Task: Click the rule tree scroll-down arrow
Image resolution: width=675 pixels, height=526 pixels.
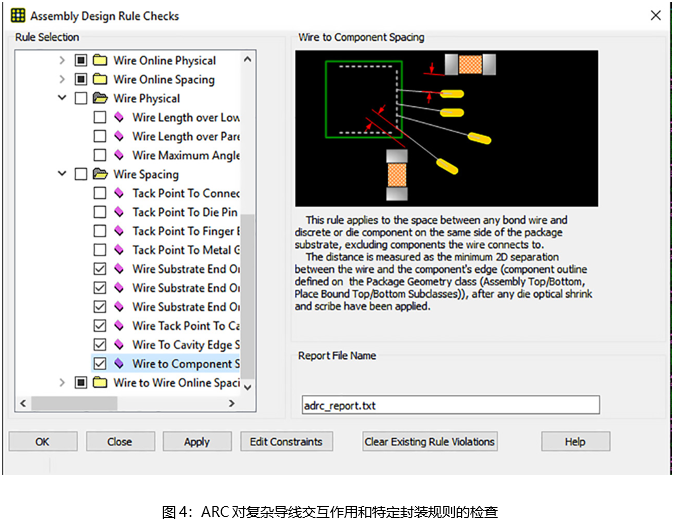Action: coord(247,387)
